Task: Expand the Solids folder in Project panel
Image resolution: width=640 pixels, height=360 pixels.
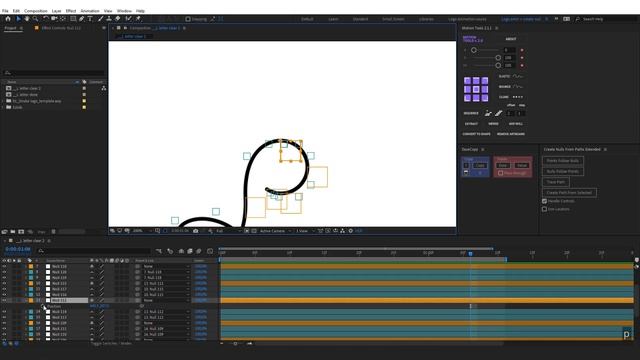Action: click(x=3, y=107)
